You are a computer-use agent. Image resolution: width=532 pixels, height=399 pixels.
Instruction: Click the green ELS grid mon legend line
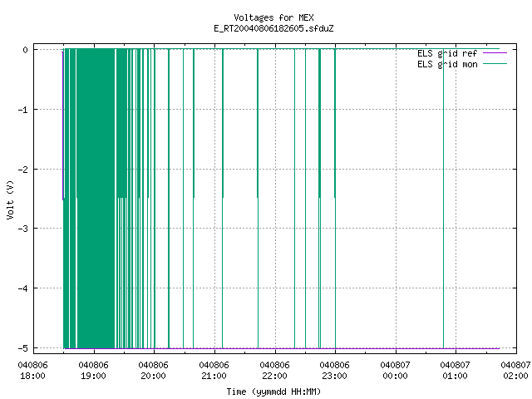495,64
